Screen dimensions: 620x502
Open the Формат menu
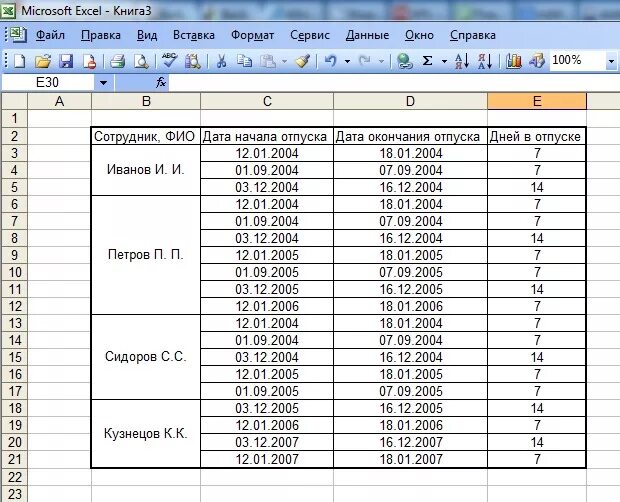[252, 35]
